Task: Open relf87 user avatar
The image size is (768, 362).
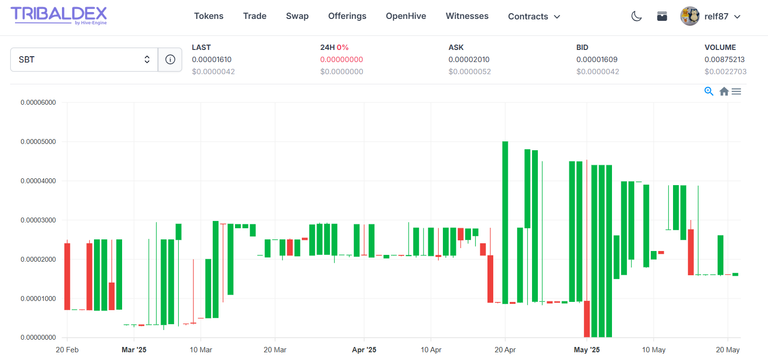Action: pos(689,16)
